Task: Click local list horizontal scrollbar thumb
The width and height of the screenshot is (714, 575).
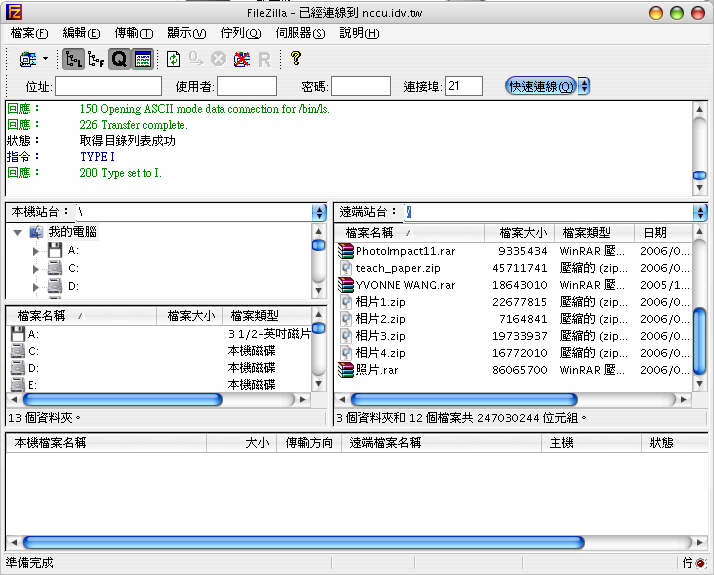Action: [122, 400]
